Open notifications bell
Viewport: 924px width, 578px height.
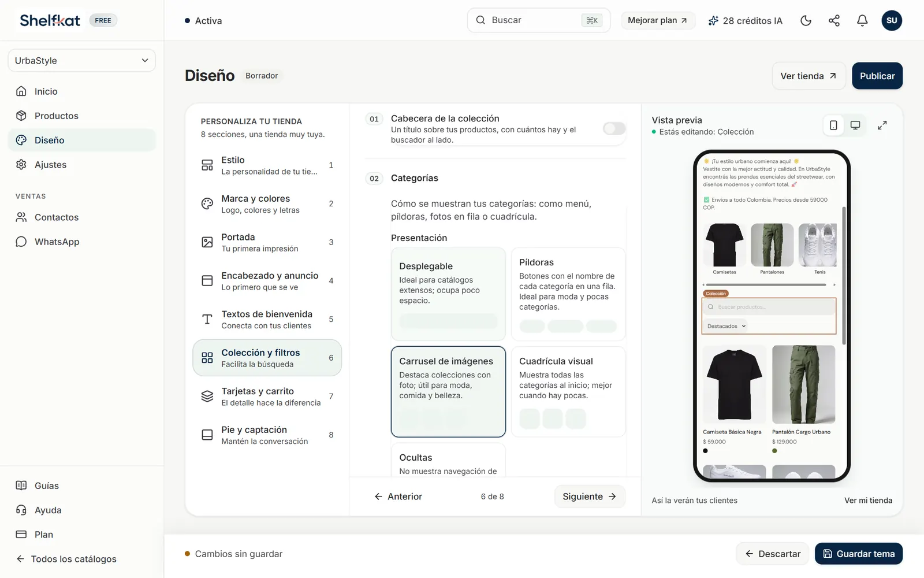click(862, 21)
